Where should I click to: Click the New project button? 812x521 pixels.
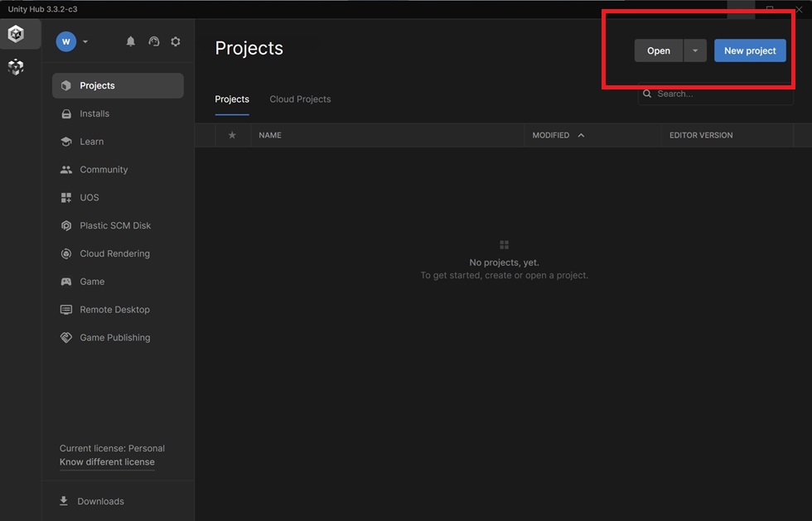750,51
